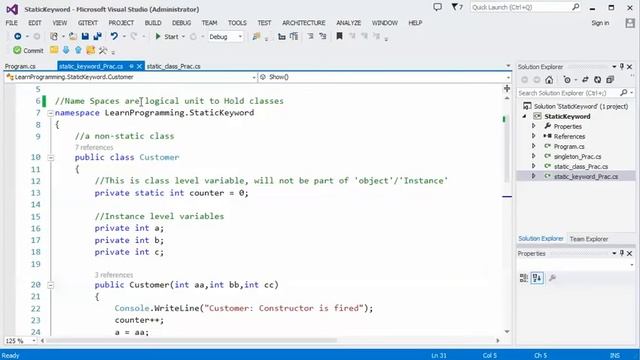Switch to the Team Explorer tab

click(589, 239)
